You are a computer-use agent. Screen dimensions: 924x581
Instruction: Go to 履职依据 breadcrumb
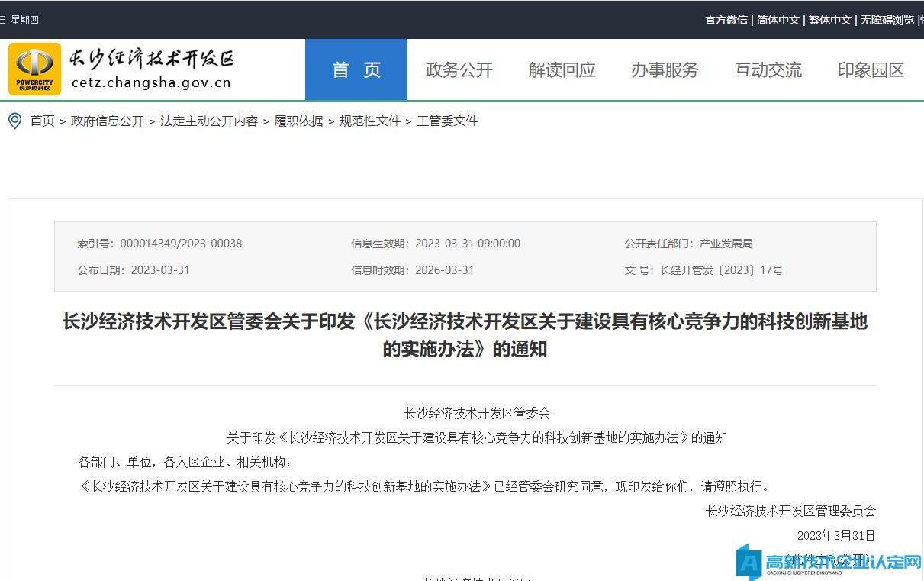[299, 121]
